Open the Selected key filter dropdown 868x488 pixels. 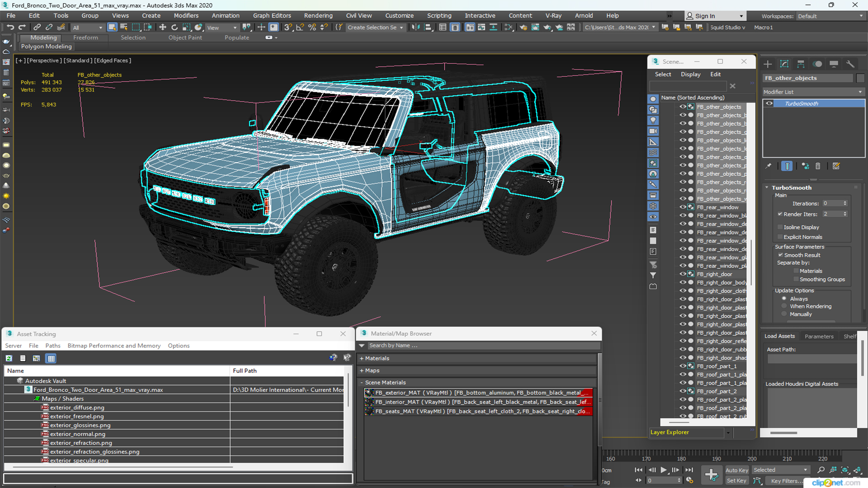tap(780, 470)
